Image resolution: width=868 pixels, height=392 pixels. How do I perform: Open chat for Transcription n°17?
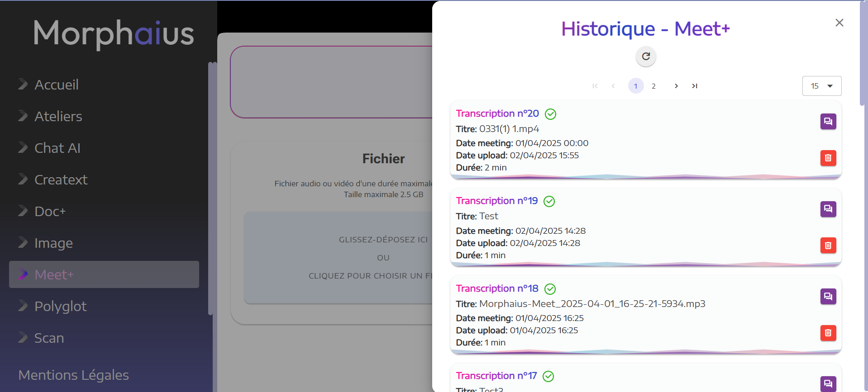tap(828, 384)
